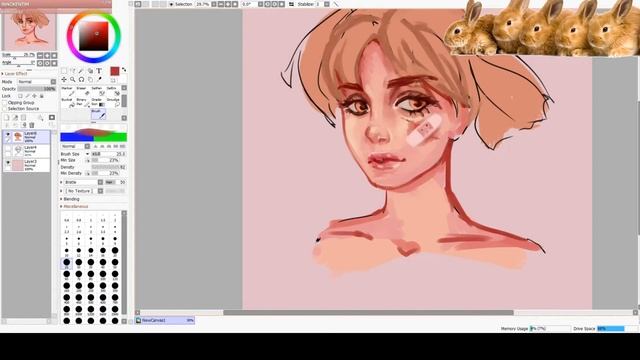Toggle the first Lock option for the layer
This screenshot has width=640, height=360.
point(20,96)
